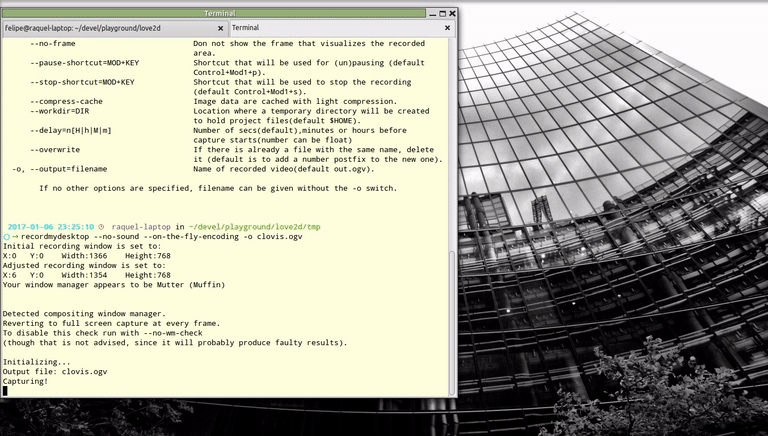Click 'Your window manager appears to be Mutter'
This screenshot has width=768, height=436.
click(x=114, y=285)
